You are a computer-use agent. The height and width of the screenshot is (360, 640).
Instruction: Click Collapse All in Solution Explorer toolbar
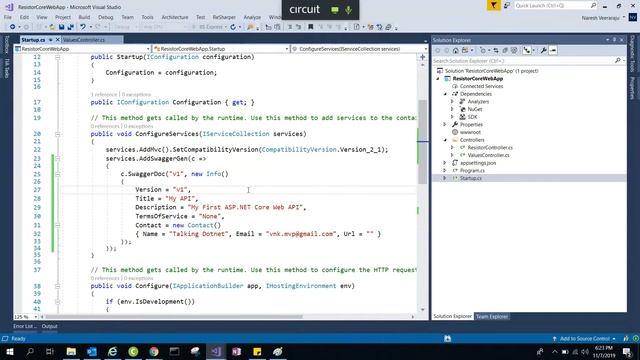click(505, 51)
